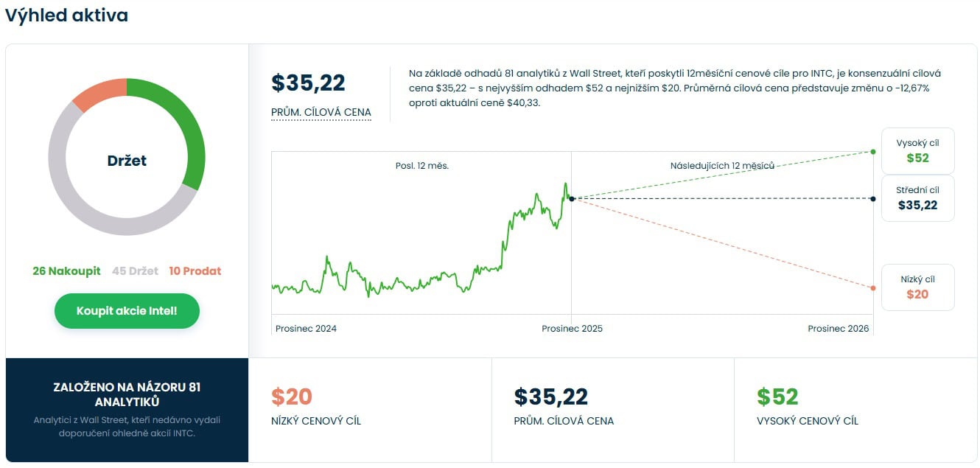This screenshot has width=980, height=468.
Task: Select the "10 Prodat" legend label
Action: click(x=195, y=271)
